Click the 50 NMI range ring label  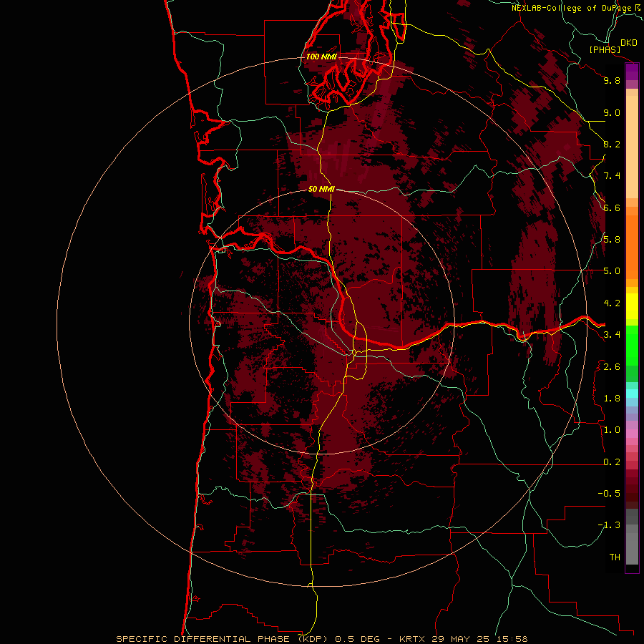point(321,190)
